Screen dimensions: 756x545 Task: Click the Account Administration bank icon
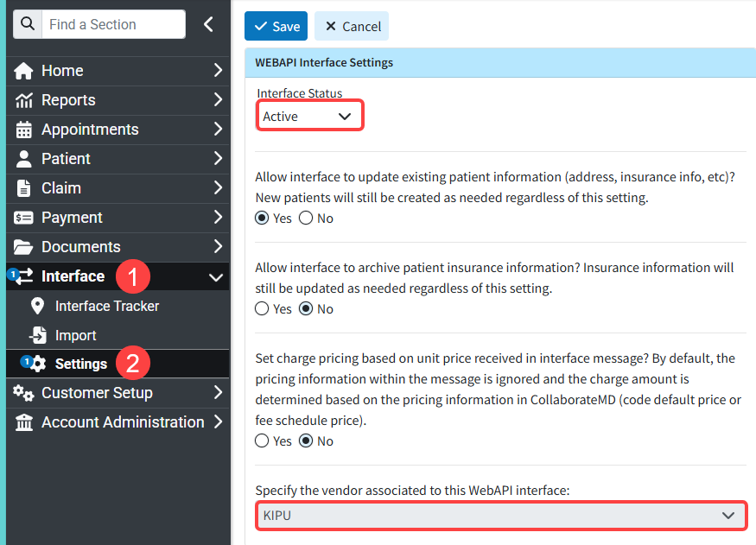click(x=24, y=422)
